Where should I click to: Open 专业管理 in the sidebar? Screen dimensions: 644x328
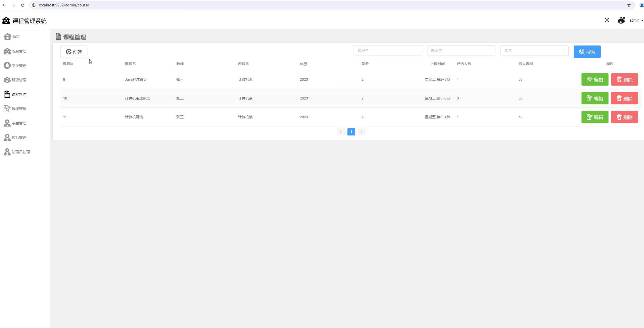click(19, 66)
